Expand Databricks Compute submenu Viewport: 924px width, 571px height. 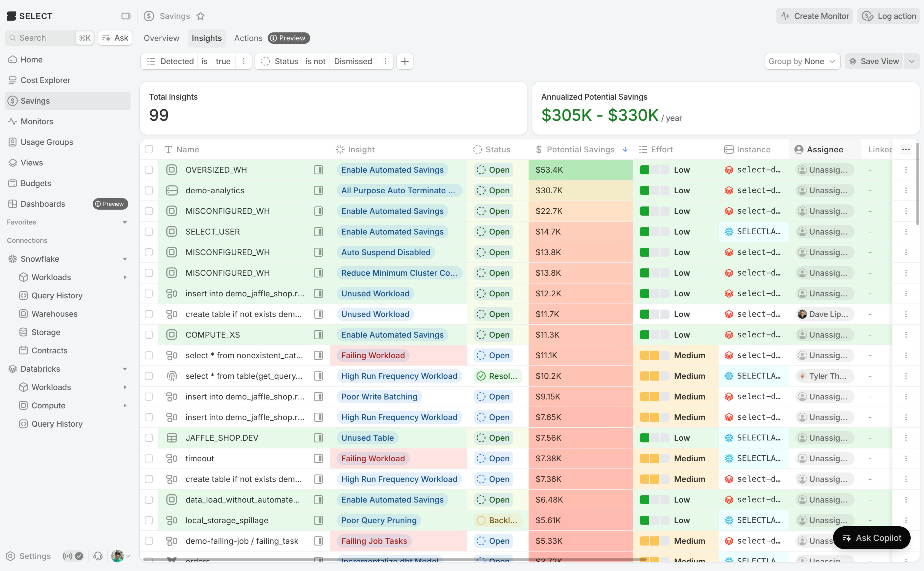pyautogui.click(x=125, y=405)
